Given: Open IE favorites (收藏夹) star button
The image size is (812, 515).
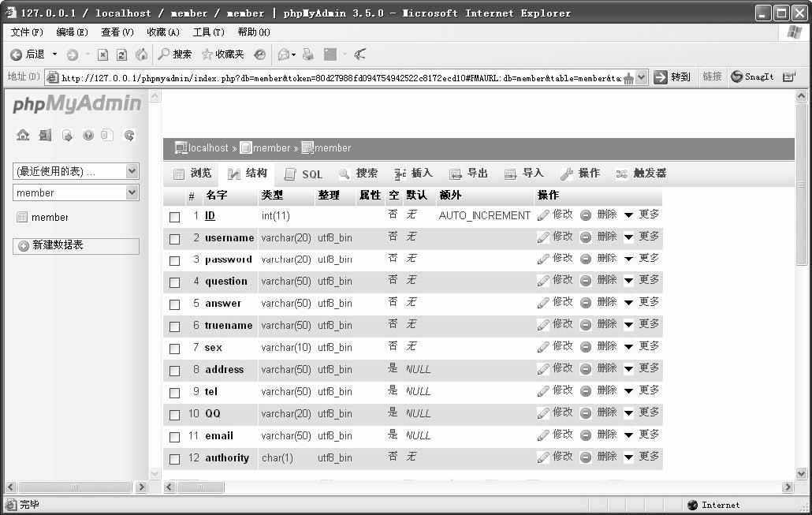Looking at the screenshot, I should (x=222, y=54).
